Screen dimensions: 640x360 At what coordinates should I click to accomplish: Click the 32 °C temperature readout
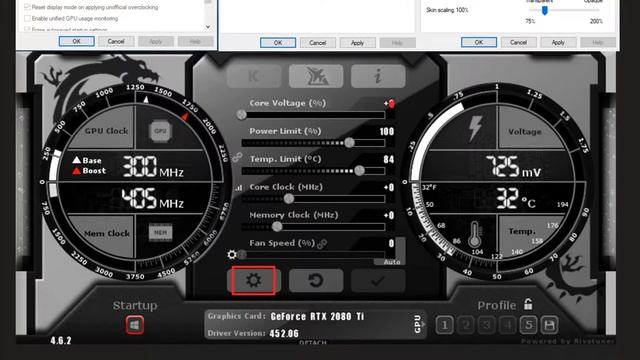[x=516, y=199]
